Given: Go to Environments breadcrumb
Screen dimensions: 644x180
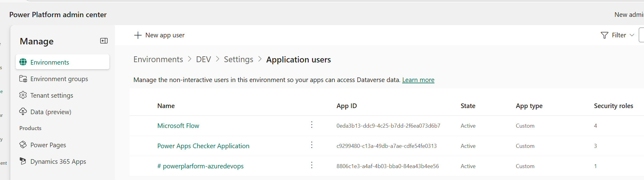Looking at the screenshot, I should [x=158, y=59].
